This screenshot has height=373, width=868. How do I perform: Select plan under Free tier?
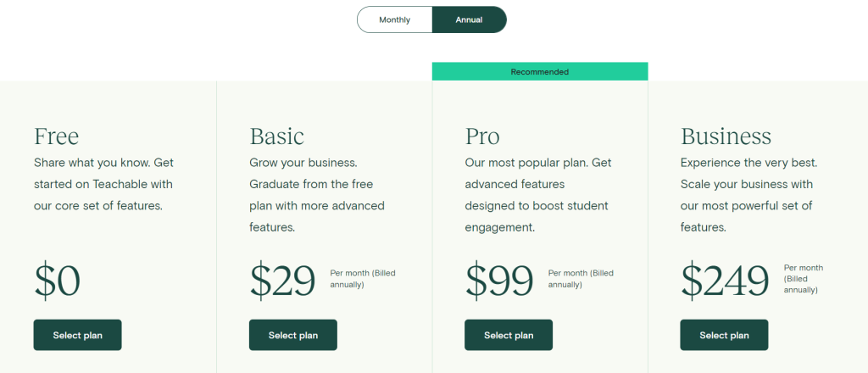click(77, 335)
